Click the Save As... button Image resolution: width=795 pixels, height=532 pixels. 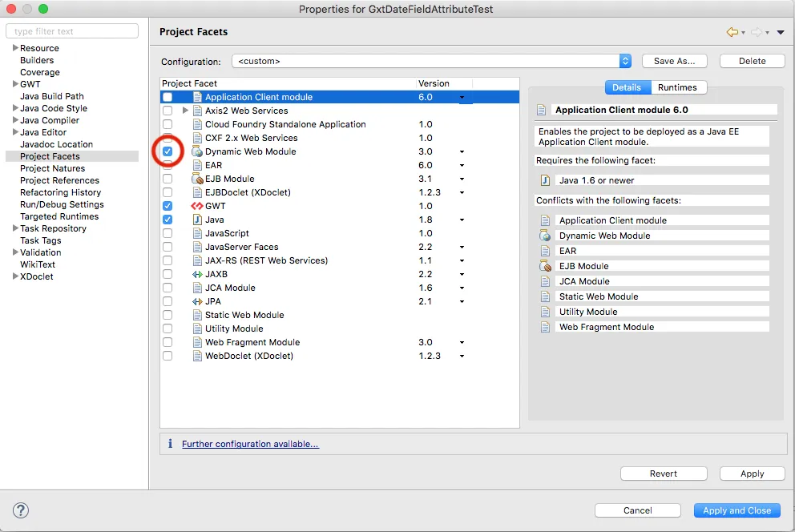pyautogui.click(x=674, y=61)
